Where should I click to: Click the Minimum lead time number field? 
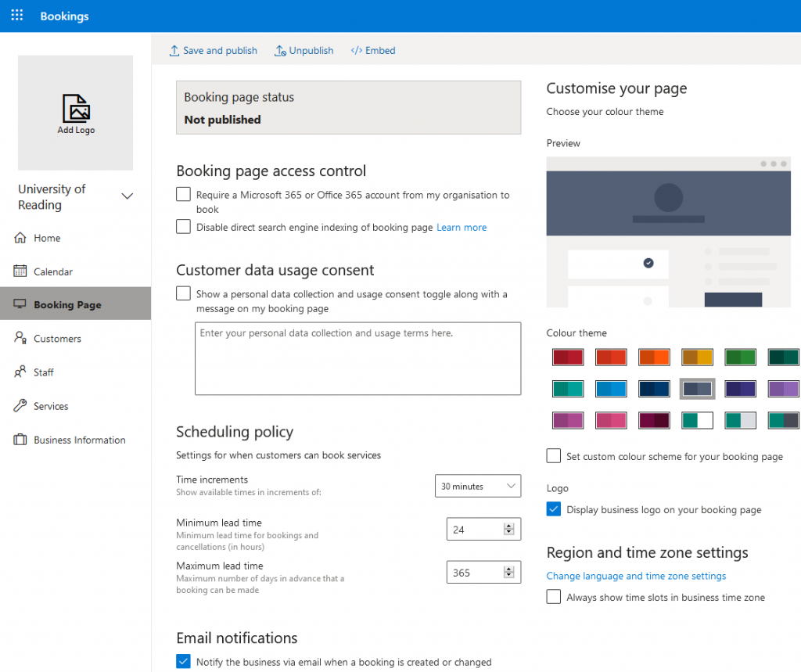pos(483,529)
